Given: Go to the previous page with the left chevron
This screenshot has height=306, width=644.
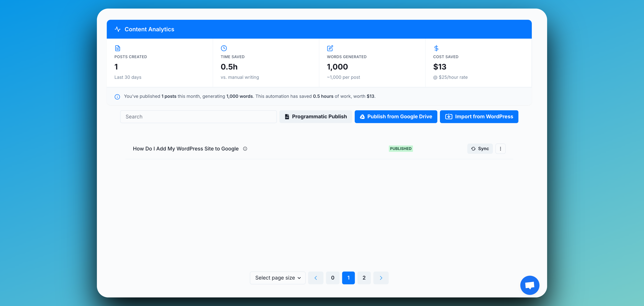Looking at the screenshot, I should pos(316,278).
